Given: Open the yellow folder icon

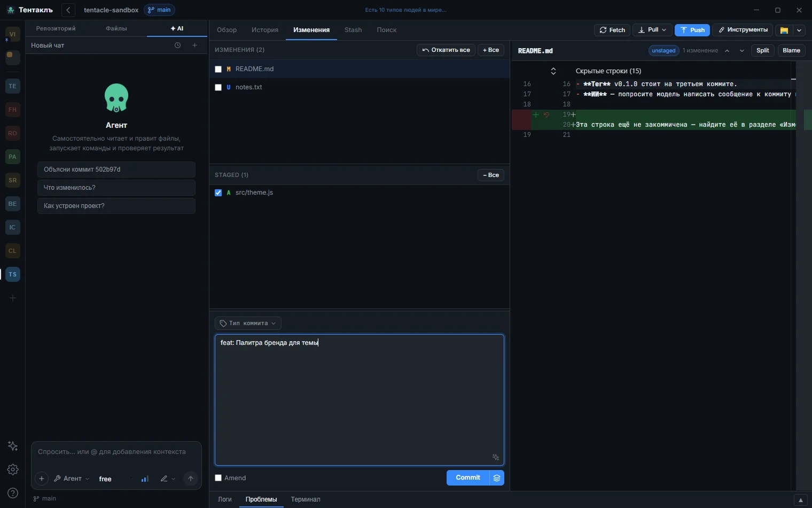Looking at the screenshot, I should 784,30.
